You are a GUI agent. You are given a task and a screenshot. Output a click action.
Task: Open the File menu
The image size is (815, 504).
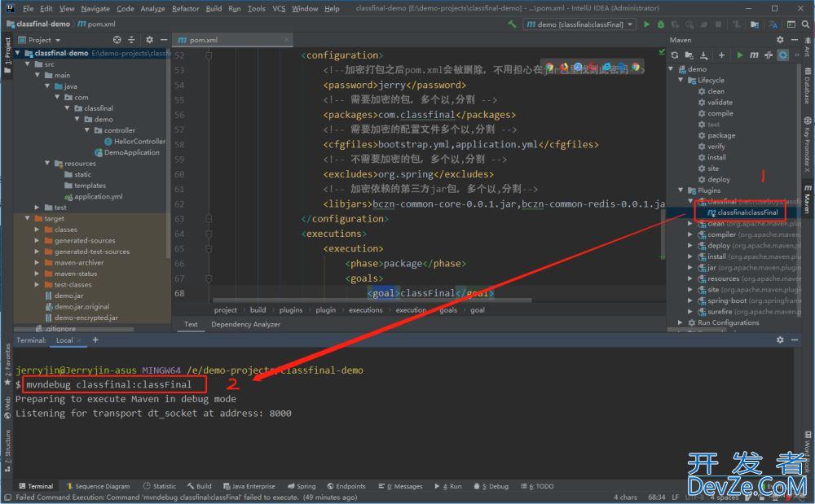[28, 8]
